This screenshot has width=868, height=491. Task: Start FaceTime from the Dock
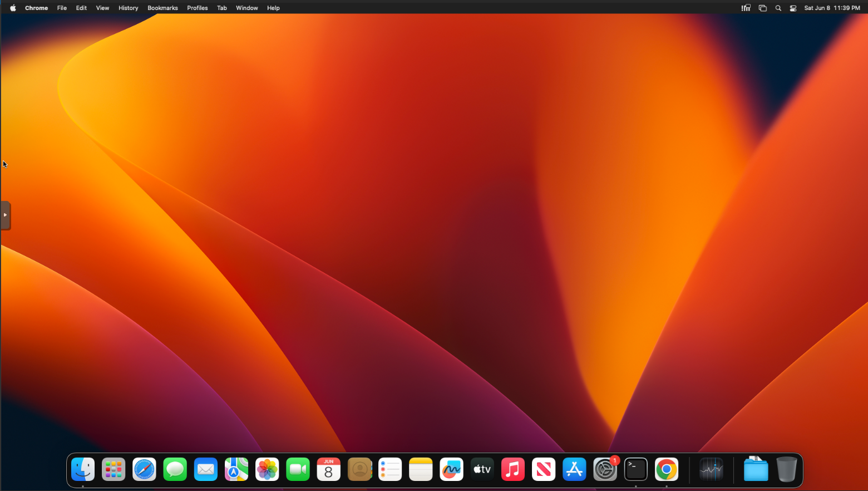tap(298, 469)
